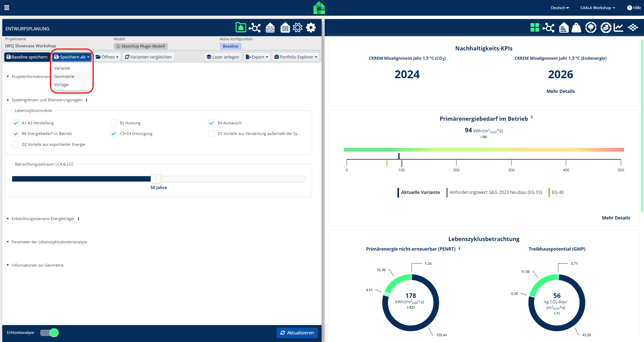Image resolution: width=644 pixels, height=342 pixels.
Task: Click the Betrachtungszeitraum slider handle at 50 Jahre
Action: (x=156, y=179)
